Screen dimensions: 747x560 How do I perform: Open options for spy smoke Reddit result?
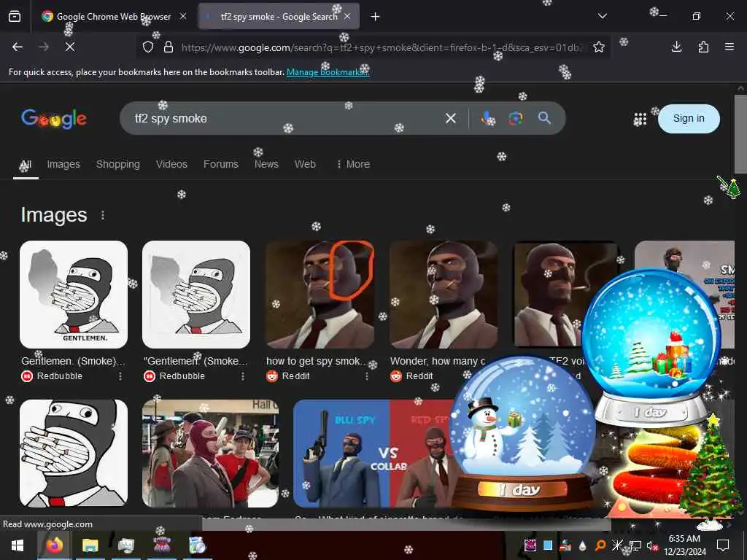click(x=366, y=376)
